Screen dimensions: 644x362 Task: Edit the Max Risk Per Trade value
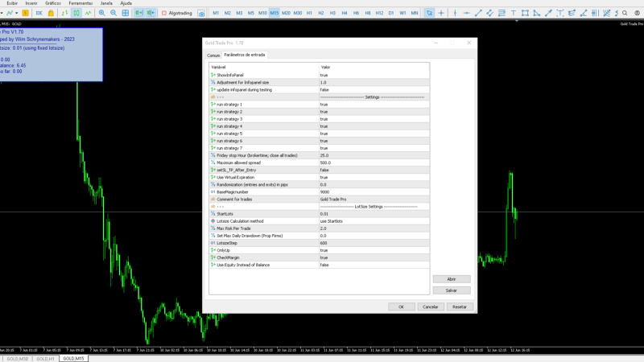[x=374, y=228]
